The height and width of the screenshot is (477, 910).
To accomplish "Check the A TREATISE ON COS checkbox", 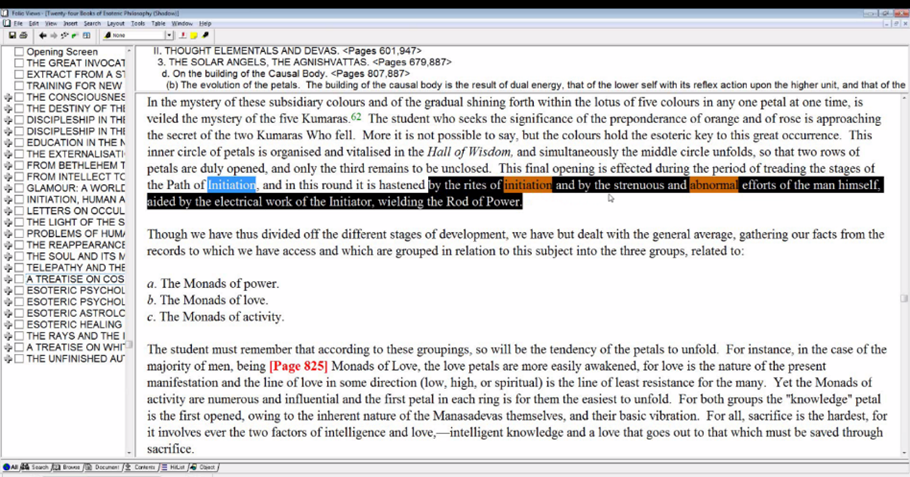I will coord(19,279).
